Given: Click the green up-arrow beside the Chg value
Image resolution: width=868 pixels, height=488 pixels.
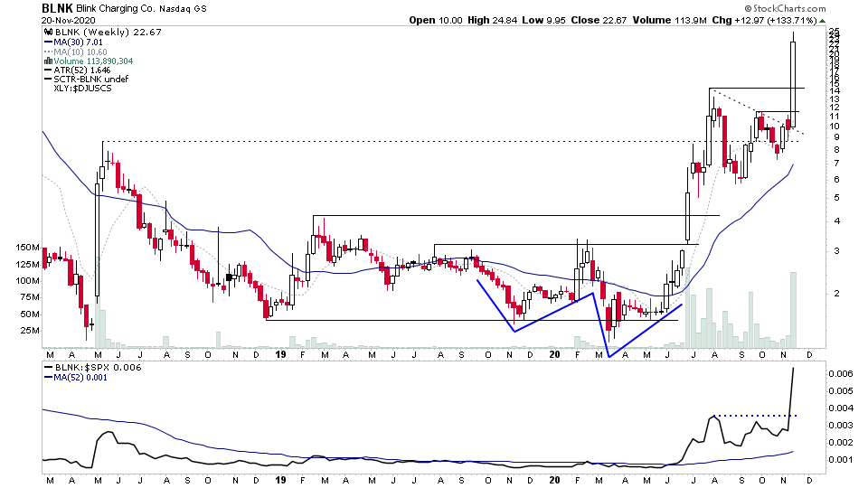Looking at the screenshot, I should [822, 21].
